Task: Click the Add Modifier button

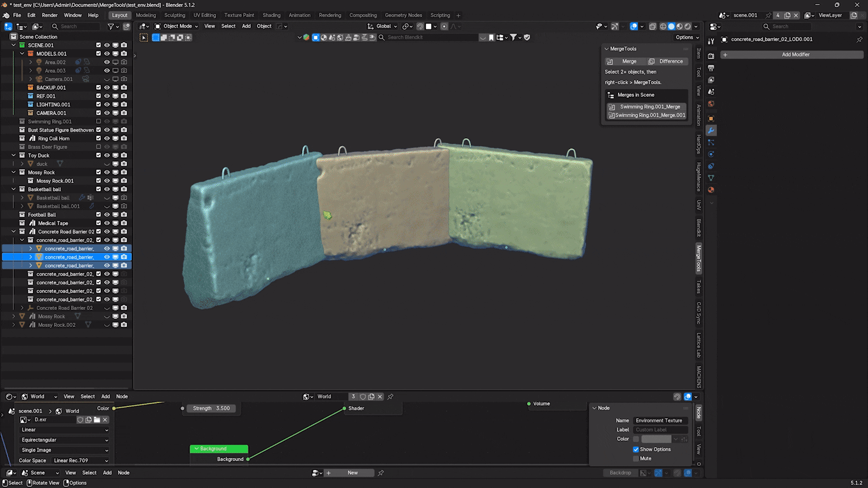Action: coord(792,54)
